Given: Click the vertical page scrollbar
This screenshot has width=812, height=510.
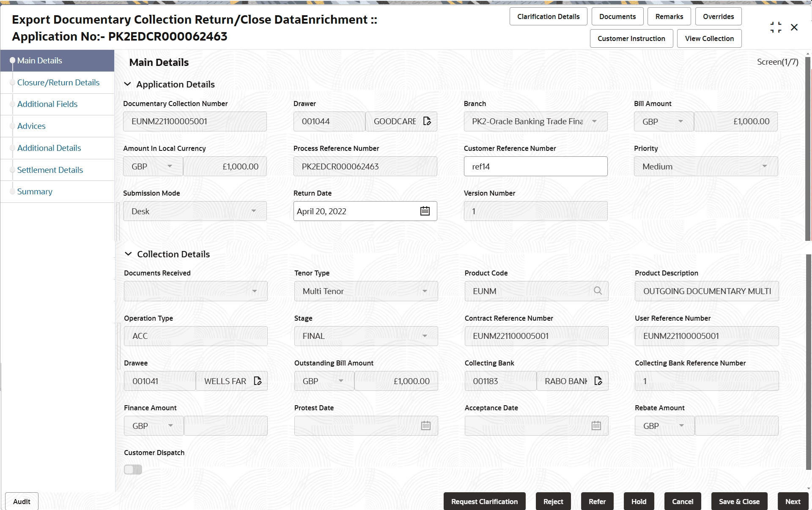Looking at the screenshot, I should tap(808, 148).
